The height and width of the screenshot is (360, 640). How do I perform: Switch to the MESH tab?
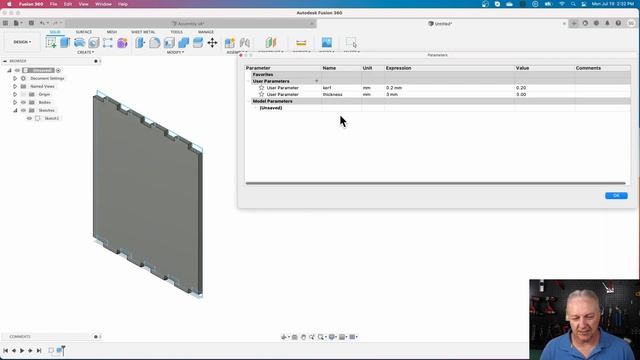[112, 32]
